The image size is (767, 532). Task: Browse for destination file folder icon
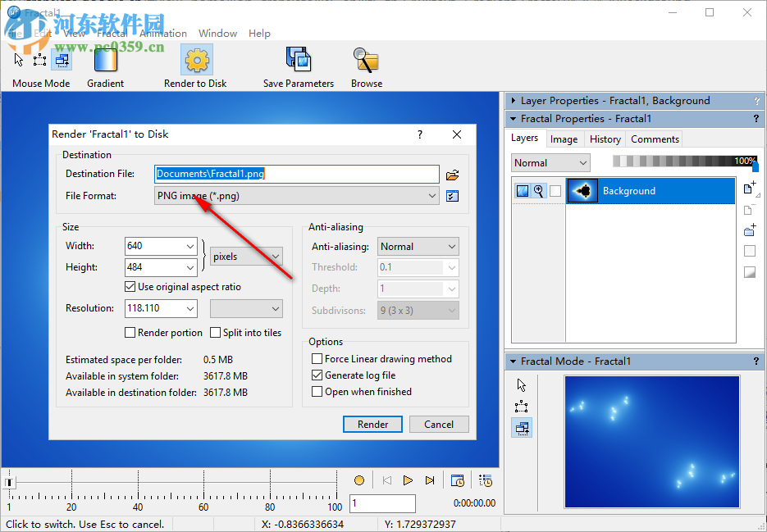coord(453,175)
